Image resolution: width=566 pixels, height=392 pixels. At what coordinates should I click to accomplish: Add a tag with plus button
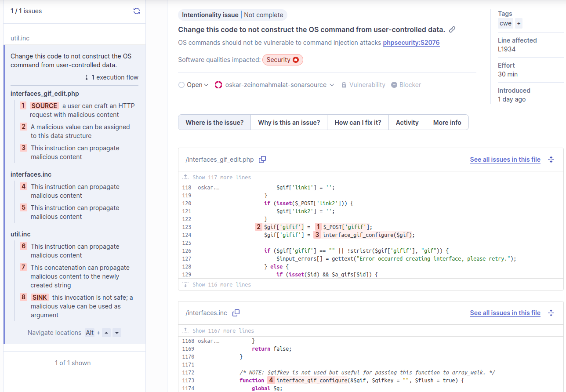[x=519, y=24]
